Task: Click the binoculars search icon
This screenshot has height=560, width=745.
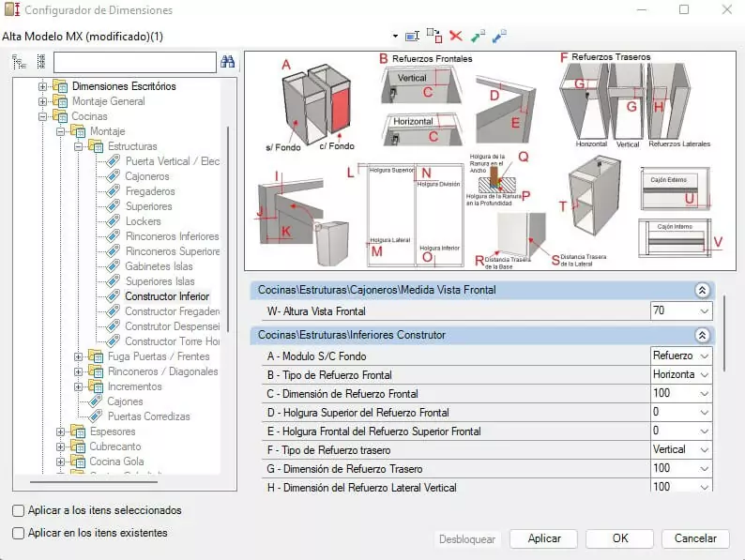Action: (x=227, y=62)
